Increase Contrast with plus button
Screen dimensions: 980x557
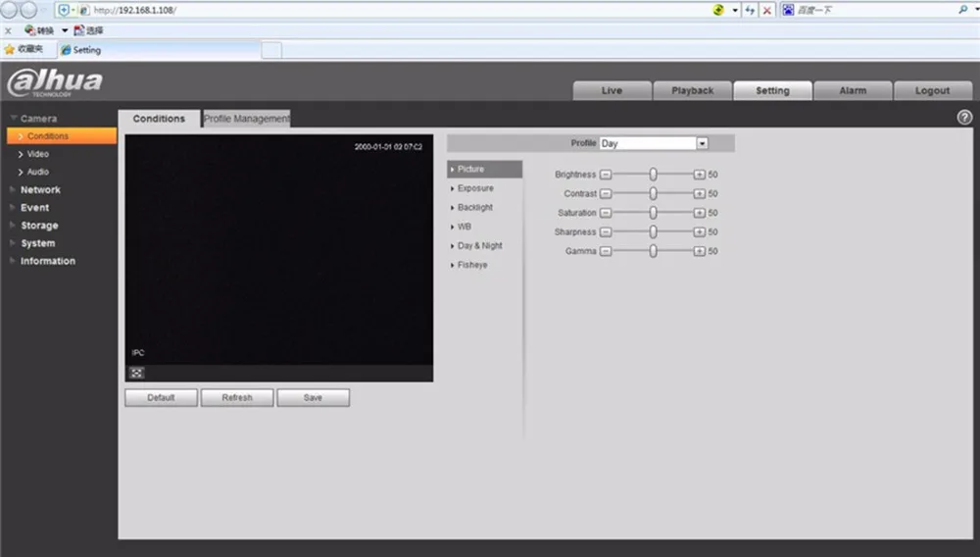[x=700, y=194]
